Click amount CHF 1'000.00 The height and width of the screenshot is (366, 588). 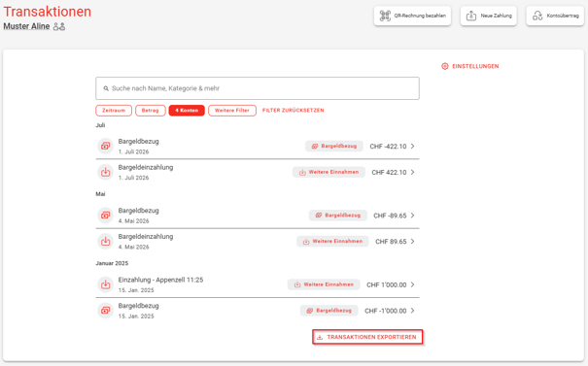tap(387, 285)
